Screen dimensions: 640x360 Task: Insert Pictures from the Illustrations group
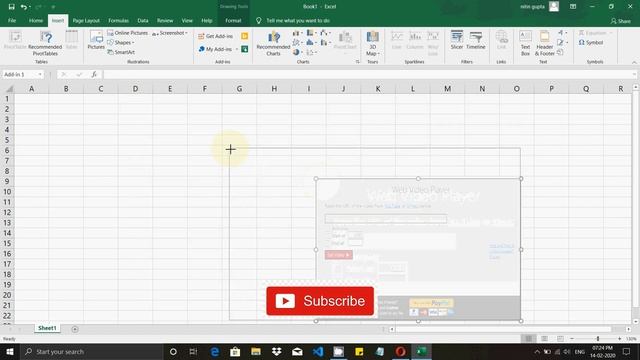pyautogui.click(x=96, y=40)
